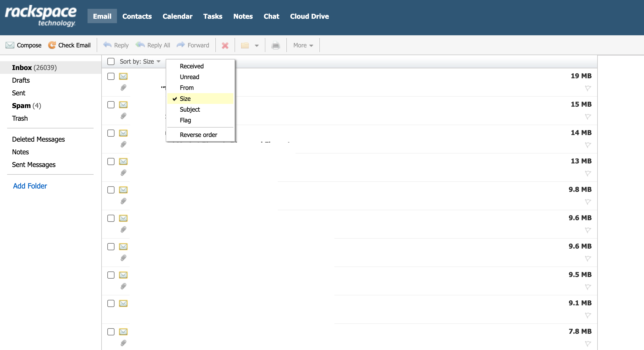This screenshot has width=644, height=350.
Task: Choose Reverse order in sort menu
Action: [200, 135]
